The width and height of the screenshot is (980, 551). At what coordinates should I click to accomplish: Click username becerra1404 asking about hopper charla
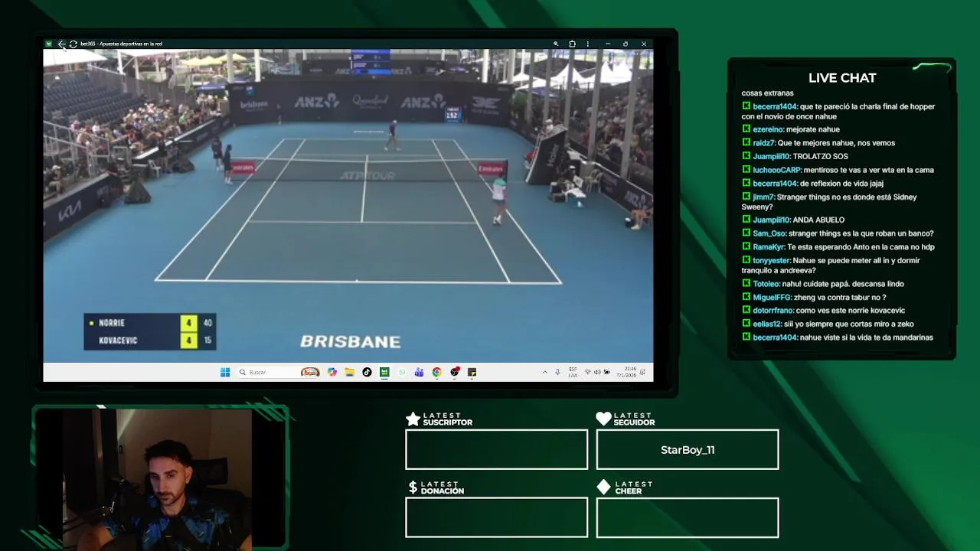pos(775,107)
